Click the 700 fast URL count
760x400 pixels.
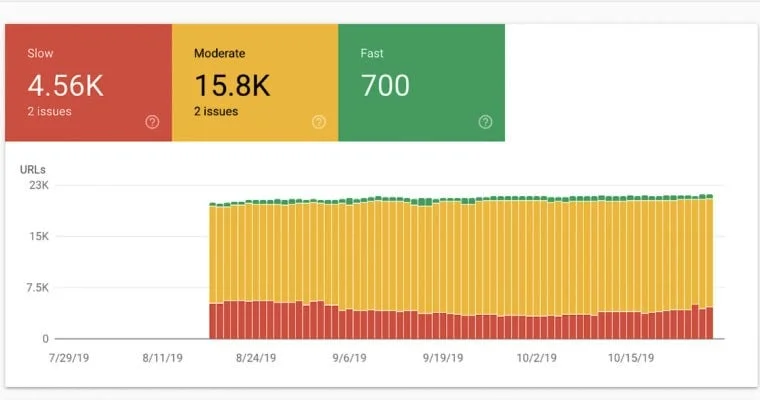point(385,85)
